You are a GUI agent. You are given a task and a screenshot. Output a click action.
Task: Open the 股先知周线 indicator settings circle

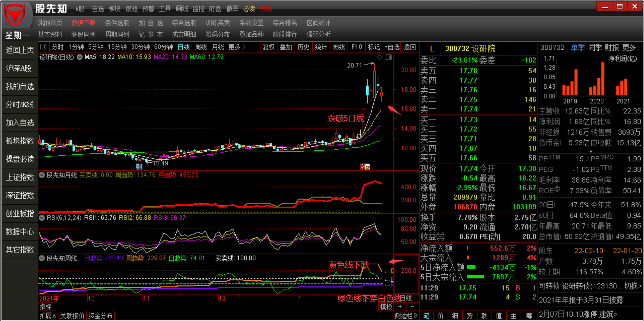(42, 258)
